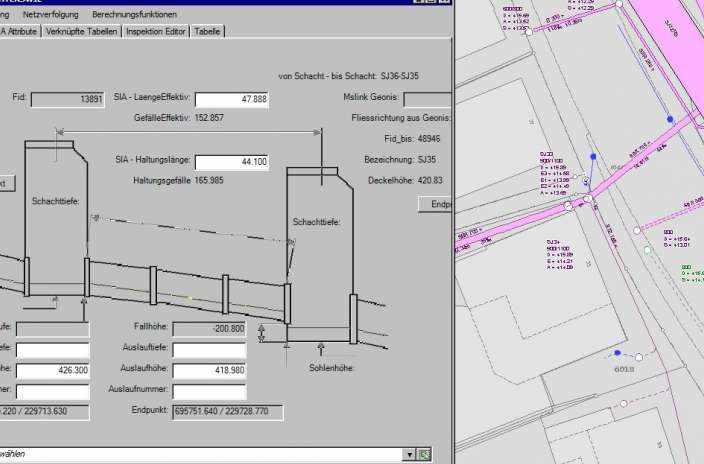The width and height of the screenshot is (704, 464).
Task: Click the green refresh icon beside the dropdown
Action: tap(425, 454)
